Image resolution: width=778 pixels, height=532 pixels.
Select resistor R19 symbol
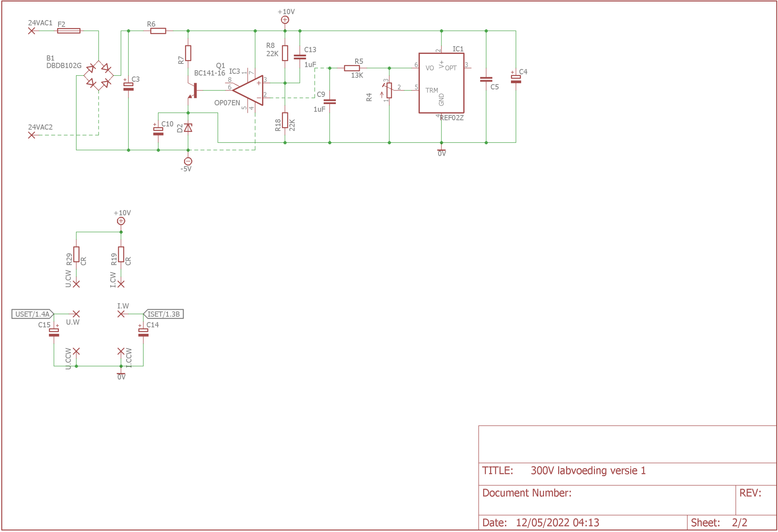coord(121,254)
